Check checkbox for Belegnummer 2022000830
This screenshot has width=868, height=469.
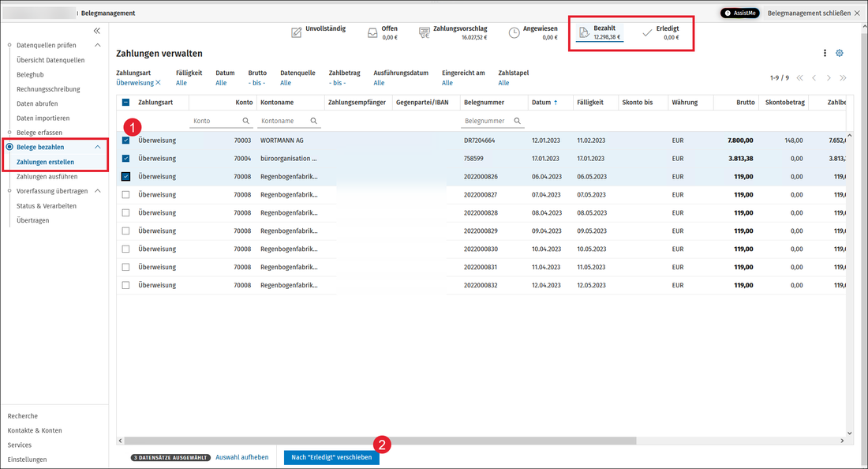[x=125, y=249]
